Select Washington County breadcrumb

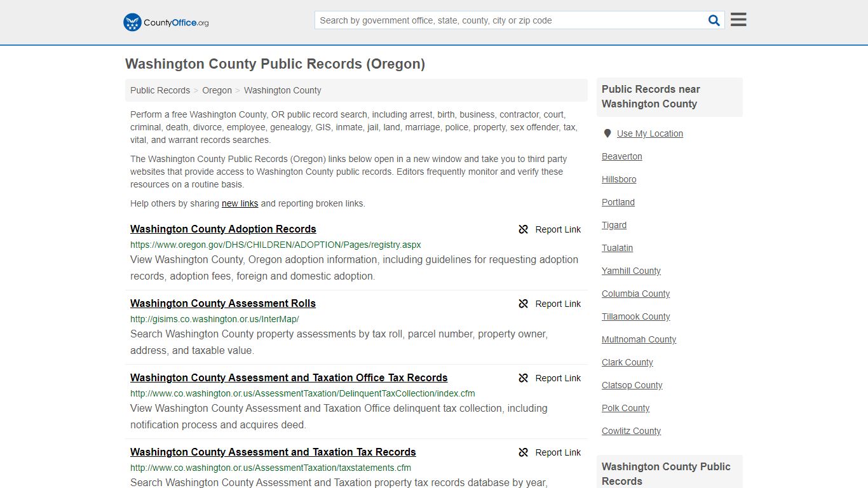click(x=283, y=90)
